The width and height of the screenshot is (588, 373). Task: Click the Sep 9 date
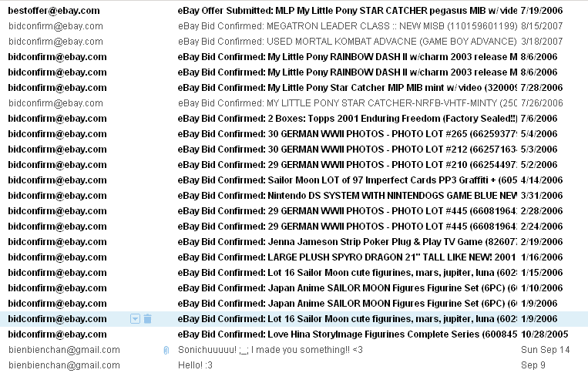[533, 365]
